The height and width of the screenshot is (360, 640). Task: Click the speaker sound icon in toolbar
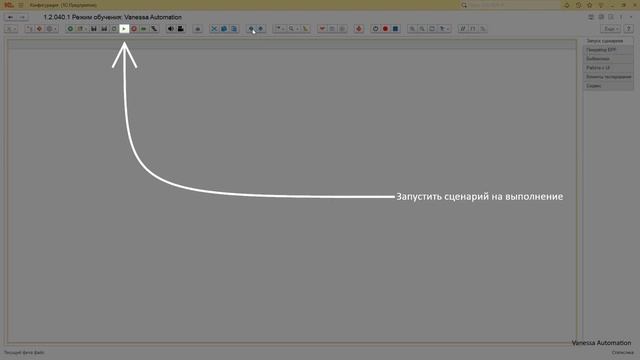(171, 29)
